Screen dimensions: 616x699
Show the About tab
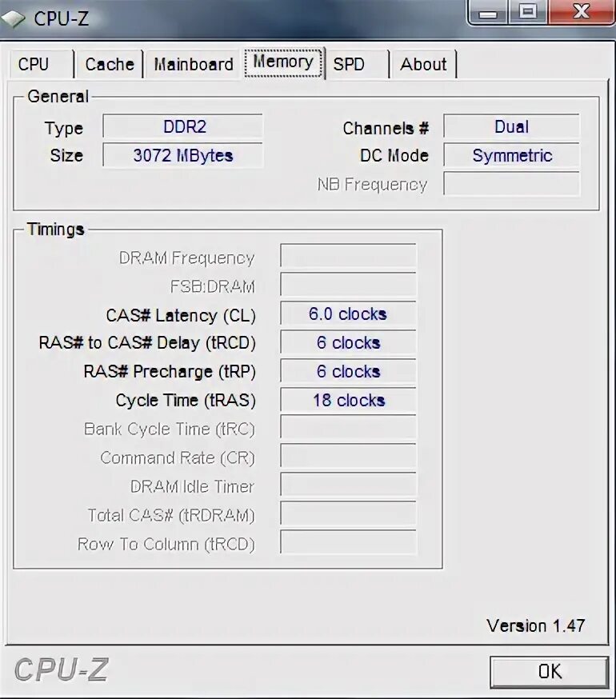424,64
